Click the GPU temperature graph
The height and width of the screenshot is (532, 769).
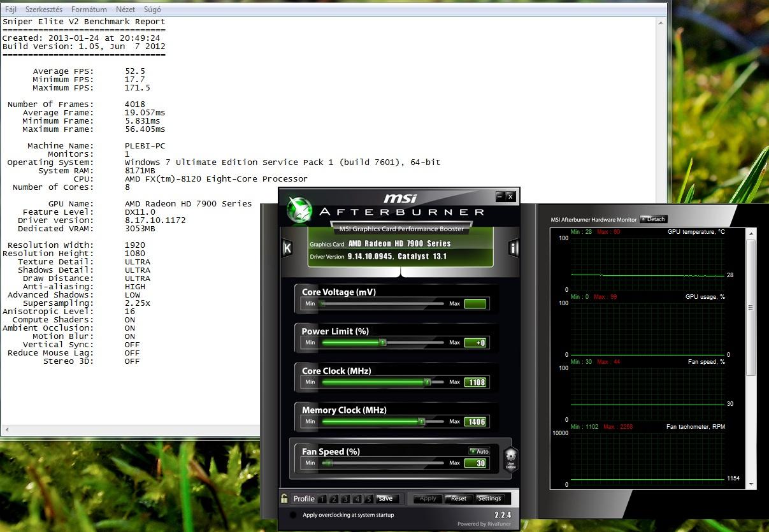coord(649,263)
